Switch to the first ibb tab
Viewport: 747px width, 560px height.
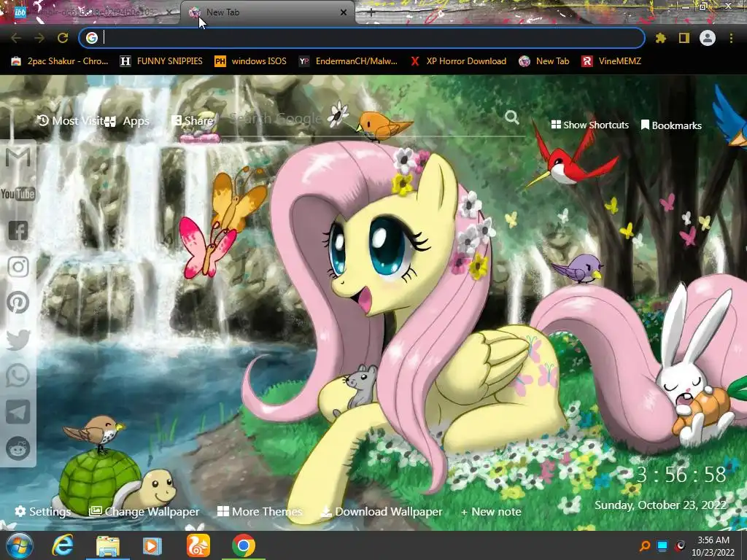[x=90, y=12]
